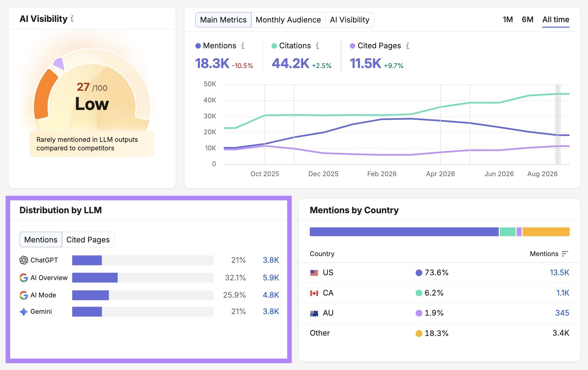588x370 pixels.
Task: Click the Distribution by LLM heading
Action: tap(61, 210)
